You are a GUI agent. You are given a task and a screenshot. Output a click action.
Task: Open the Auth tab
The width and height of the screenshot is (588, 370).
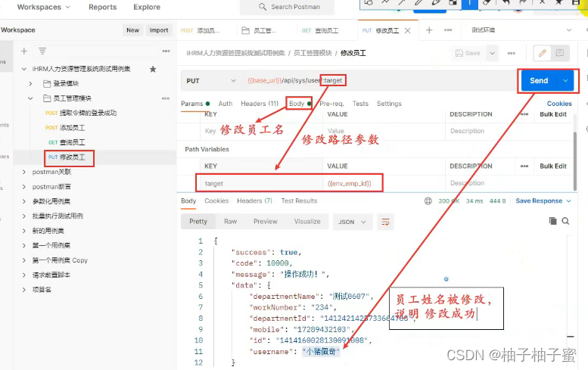pyautogui.click(x=225, y=104)
